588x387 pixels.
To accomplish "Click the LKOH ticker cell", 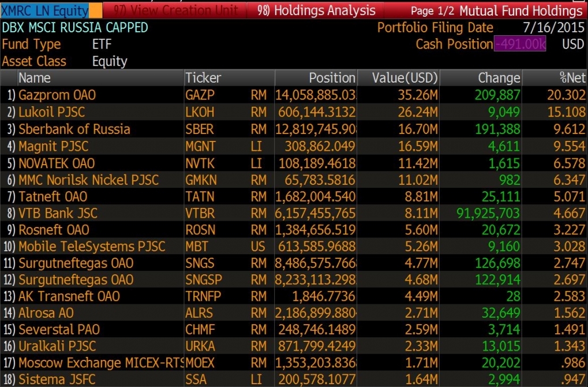I will 200,112.
